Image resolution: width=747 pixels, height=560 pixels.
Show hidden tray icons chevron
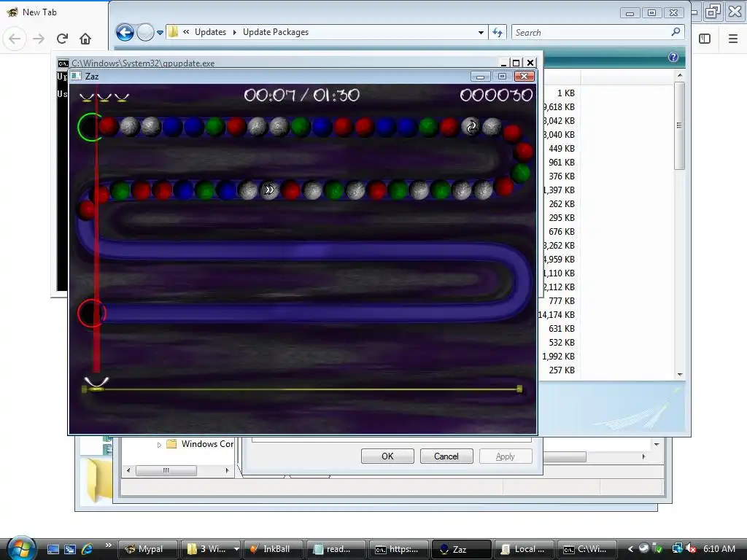pyautogui.click(x=630, y=549)
